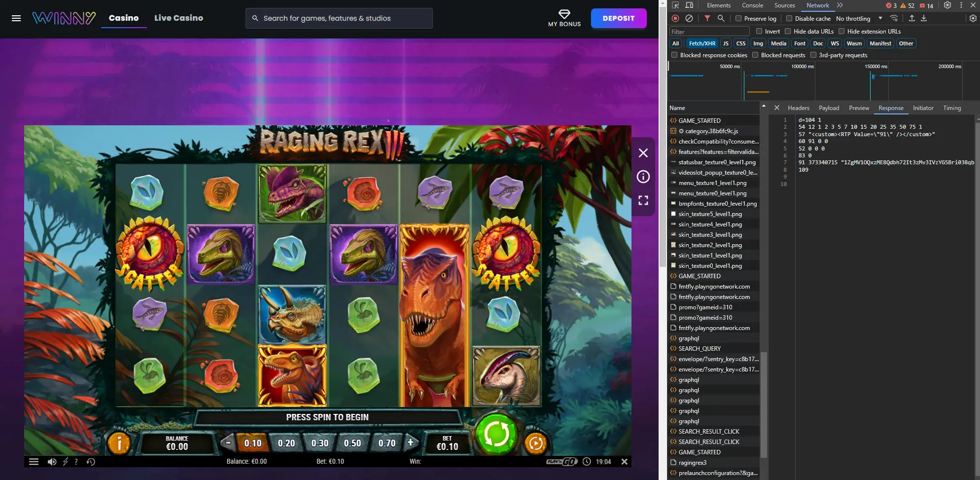Check Hide extension URLs
Viewport: 980px width, 480px height.
click(x=841, y=31)
